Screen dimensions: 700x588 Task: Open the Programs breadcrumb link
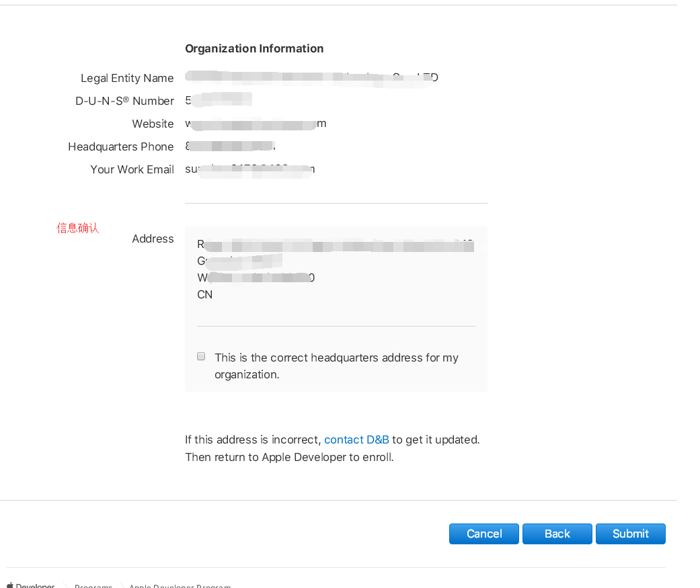(93, 585)
